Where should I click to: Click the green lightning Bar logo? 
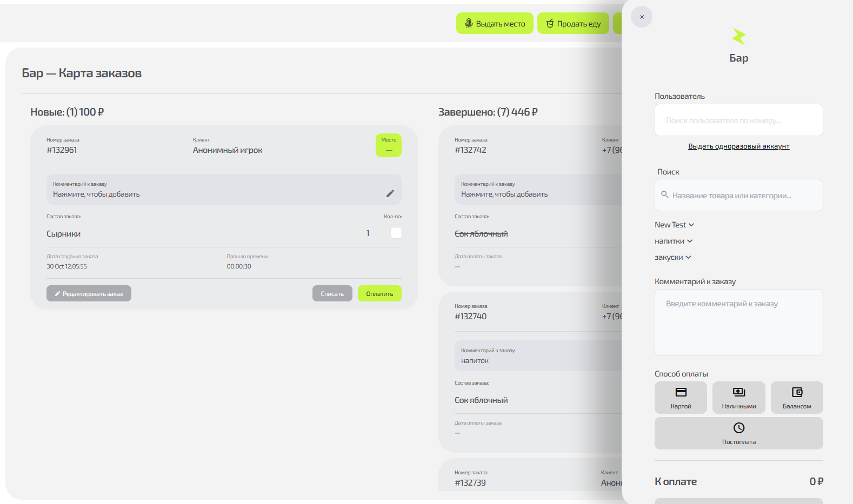click(738, 37)
